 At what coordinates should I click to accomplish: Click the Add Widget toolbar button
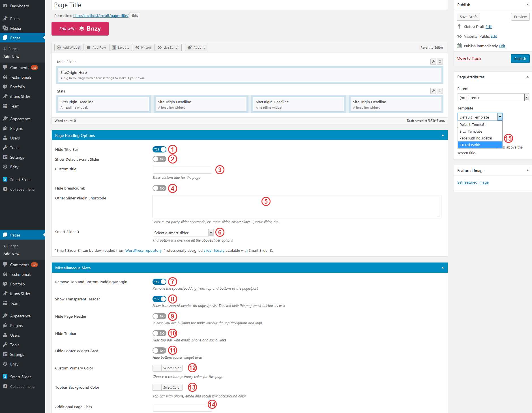click(69, 48)
